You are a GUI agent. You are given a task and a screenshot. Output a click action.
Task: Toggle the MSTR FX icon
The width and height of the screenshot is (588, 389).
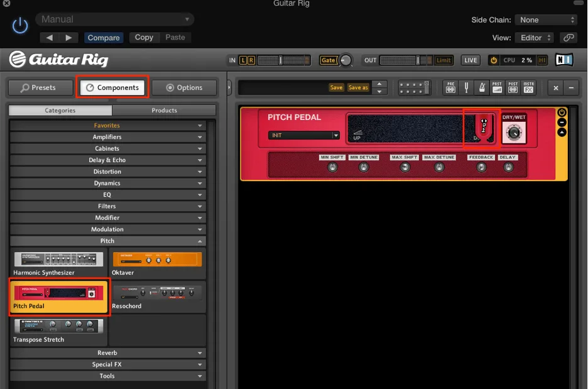click(x=528, y=87)
